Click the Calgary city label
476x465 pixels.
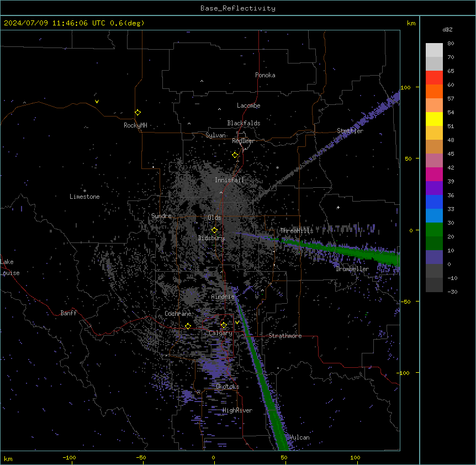click(x=221, y=333)
